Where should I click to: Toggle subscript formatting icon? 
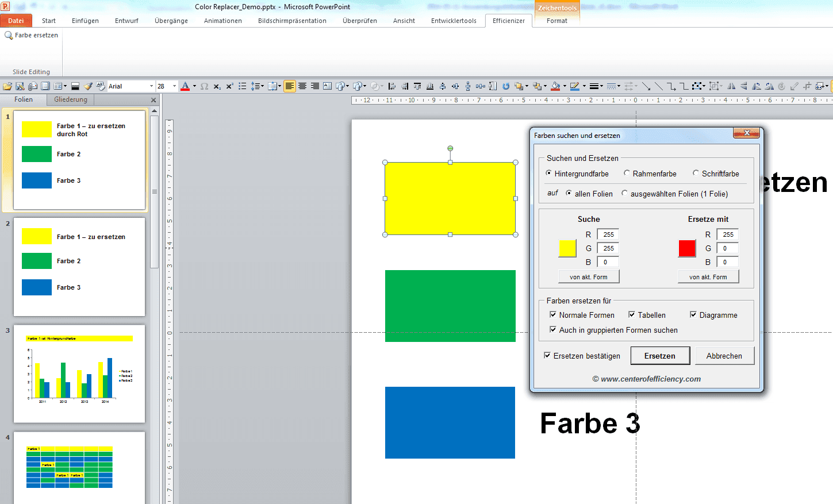[x=217, y=86]
